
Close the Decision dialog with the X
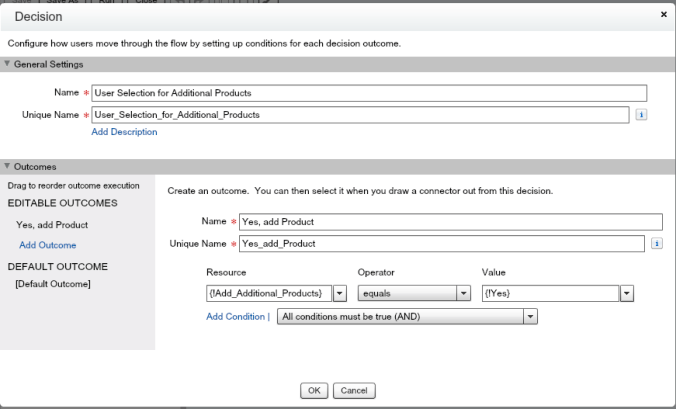pyautogui.click(x=663, y=15)
